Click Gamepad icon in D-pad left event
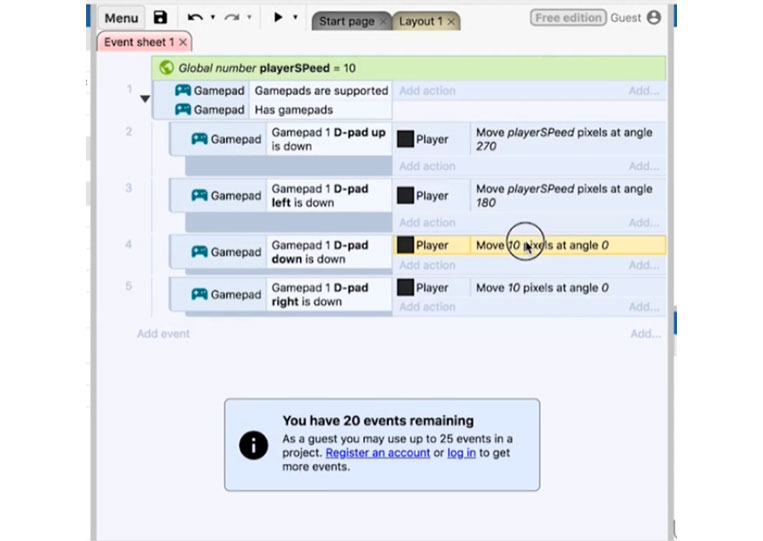This screenshot has height=541, width=763. pyautogui.click(x=200, y=196)
